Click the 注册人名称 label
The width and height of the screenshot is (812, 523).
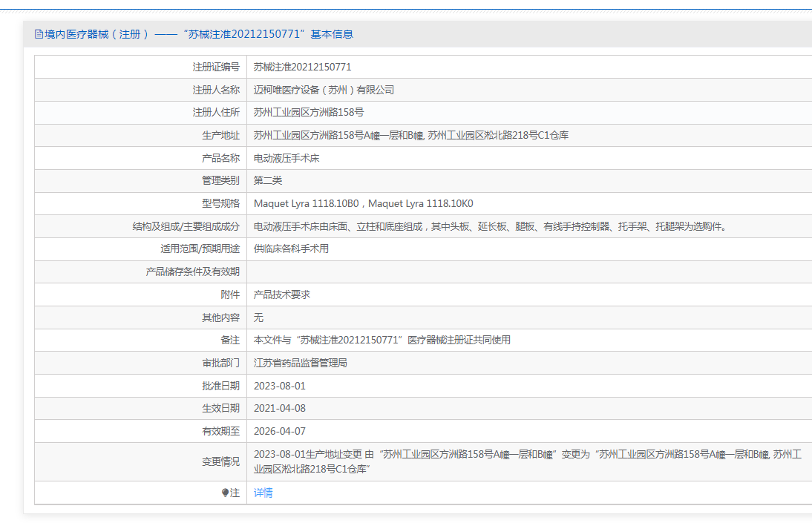click(216, 90)
